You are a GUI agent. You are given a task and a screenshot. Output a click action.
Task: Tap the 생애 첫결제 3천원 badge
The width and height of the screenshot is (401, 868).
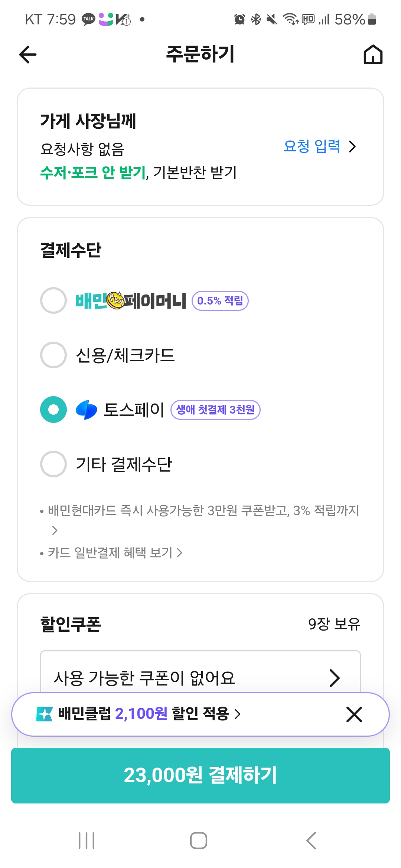pos(215,410)
